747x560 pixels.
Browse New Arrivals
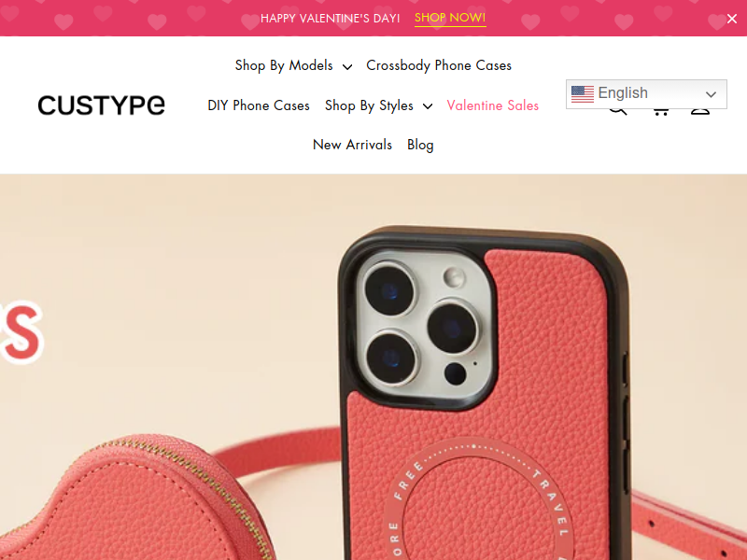coord(352,145)
